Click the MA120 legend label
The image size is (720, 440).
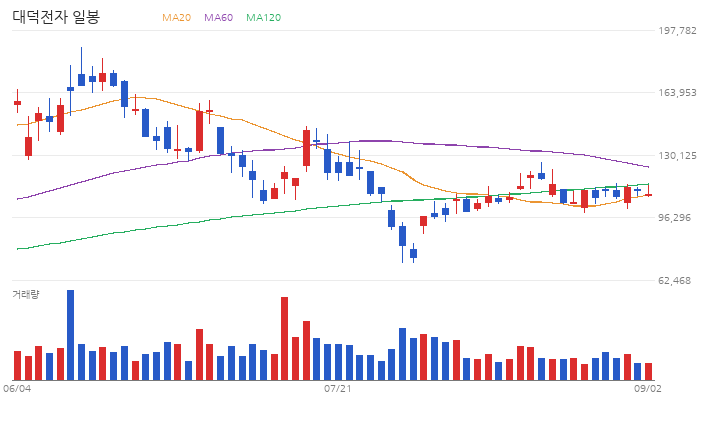(264, 17)
